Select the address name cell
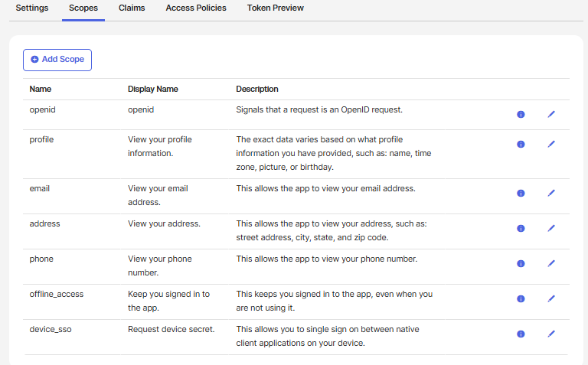Screen dimensions: 588x365 click(44, 223)
